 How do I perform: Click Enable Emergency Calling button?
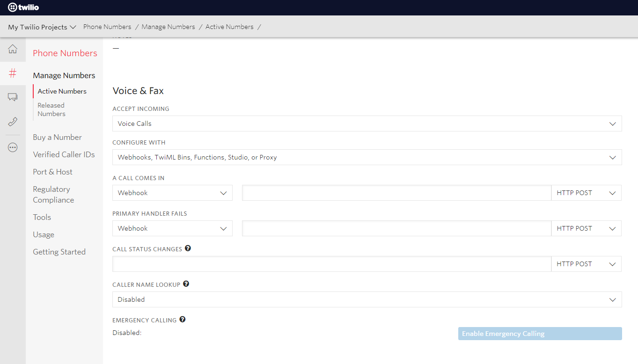[x=540, y=334]
